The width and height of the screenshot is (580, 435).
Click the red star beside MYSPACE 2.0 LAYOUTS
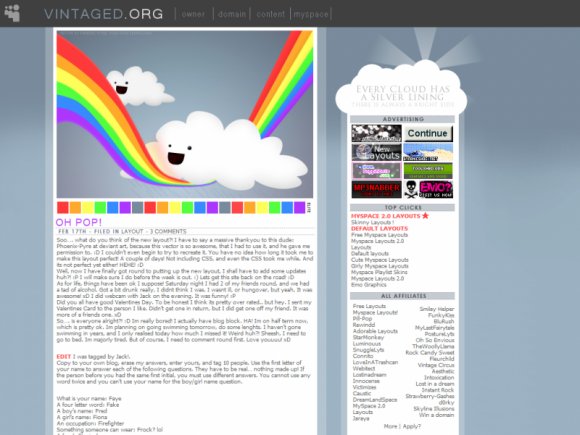tap(425, 215)
